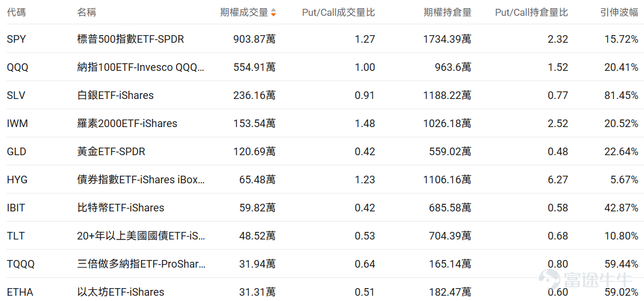
Task: Click the option volume 236.16萬
Action: coord(254,95)
